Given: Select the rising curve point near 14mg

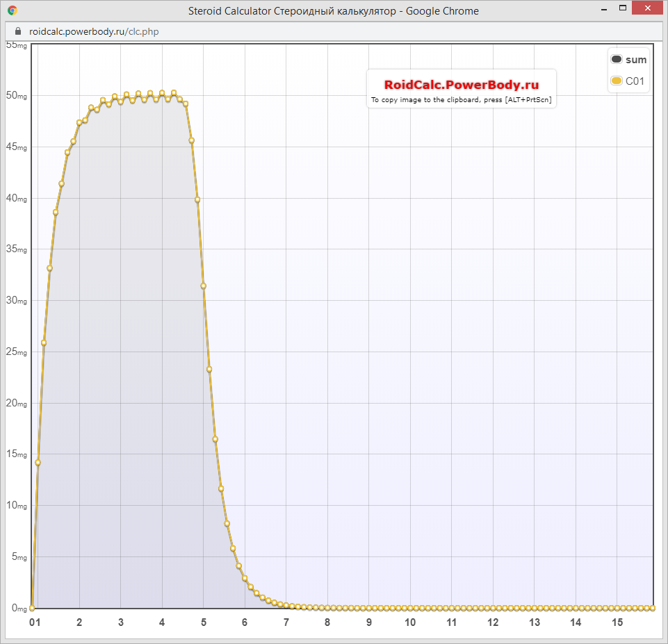Looking at the screenshot, I should [x=38, y=463].
